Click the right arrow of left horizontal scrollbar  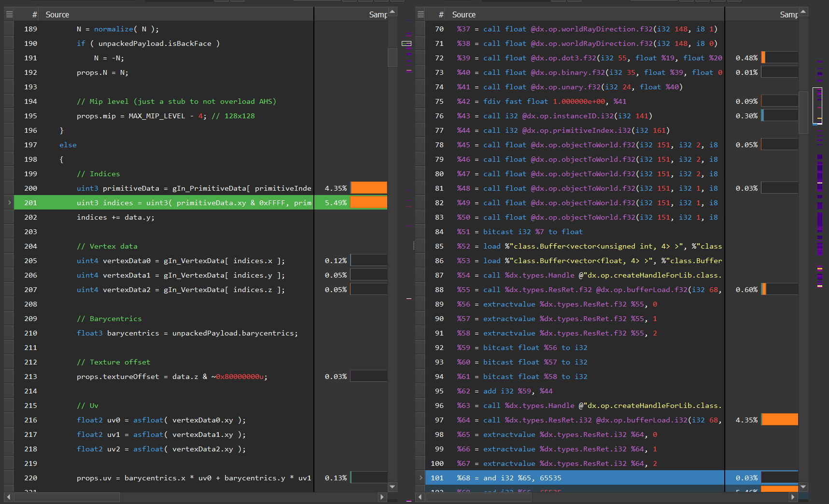(382, 497)
